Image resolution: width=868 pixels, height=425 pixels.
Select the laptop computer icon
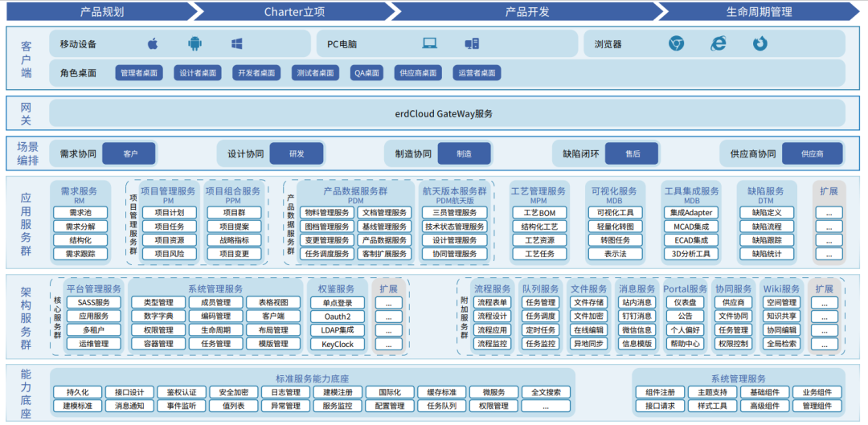pyautogui.click(x=430, y=44)
